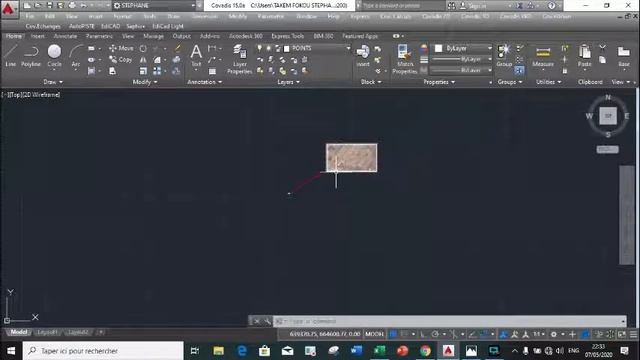640x360 pixels.
Task: Activate the Copy tool
Action: [120, 60]
